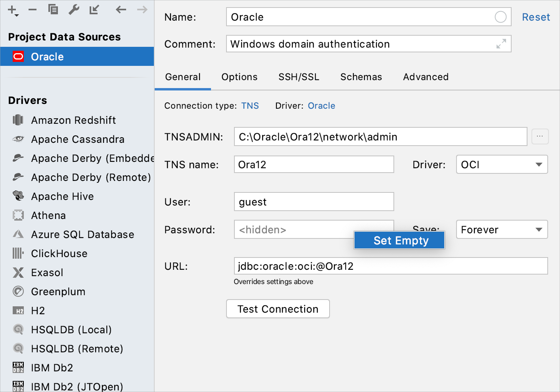Image resolution: width=560 pixels, height=392 pixels.
Task: Click into the Comment input field
Action: pos(369,44)
